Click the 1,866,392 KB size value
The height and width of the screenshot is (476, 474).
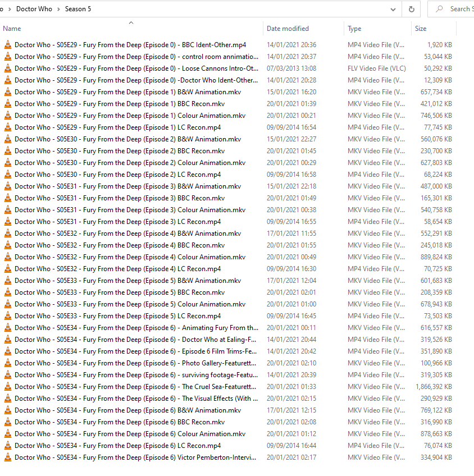[434, 387]
